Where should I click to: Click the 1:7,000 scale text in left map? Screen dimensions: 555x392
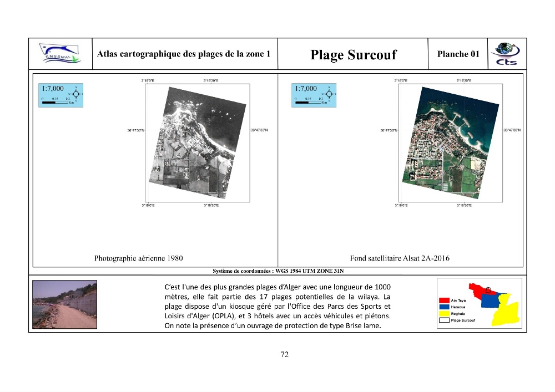[x=53, y=88]
